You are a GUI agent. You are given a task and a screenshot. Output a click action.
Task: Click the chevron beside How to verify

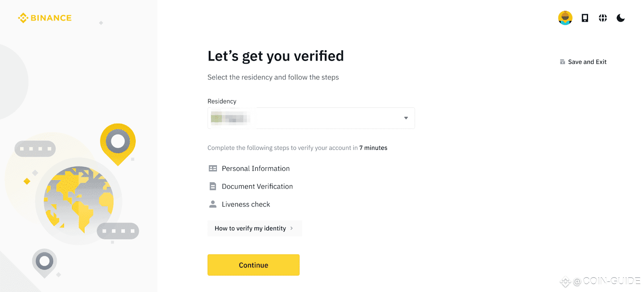291,228
